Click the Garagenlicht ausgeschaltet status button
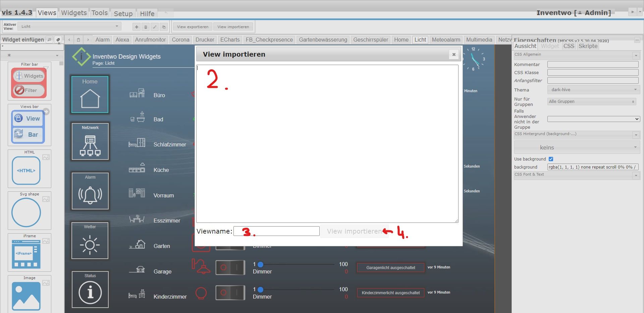 point(391,268)
